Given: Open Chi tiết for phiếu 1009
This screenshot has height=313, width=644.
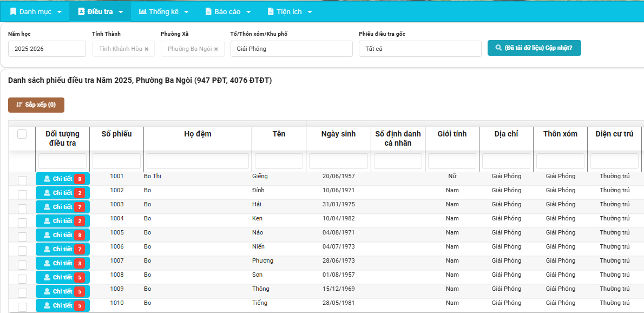Looking at the screenshot, I should [62, 291].
